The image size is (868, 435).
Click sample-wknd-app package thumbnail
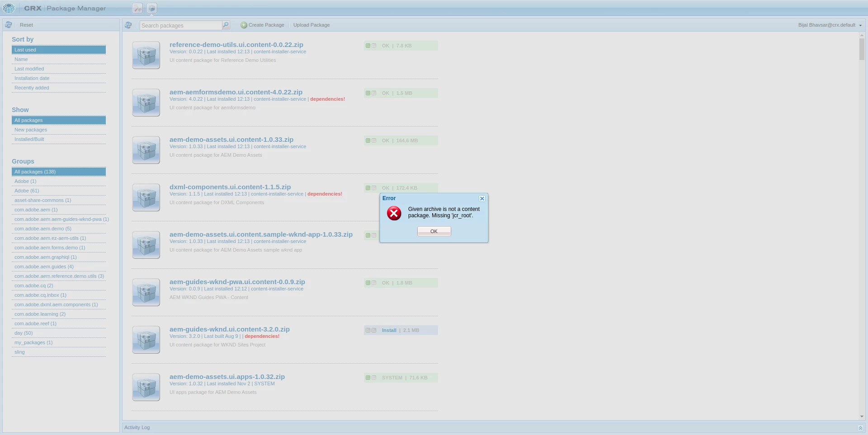146,245
